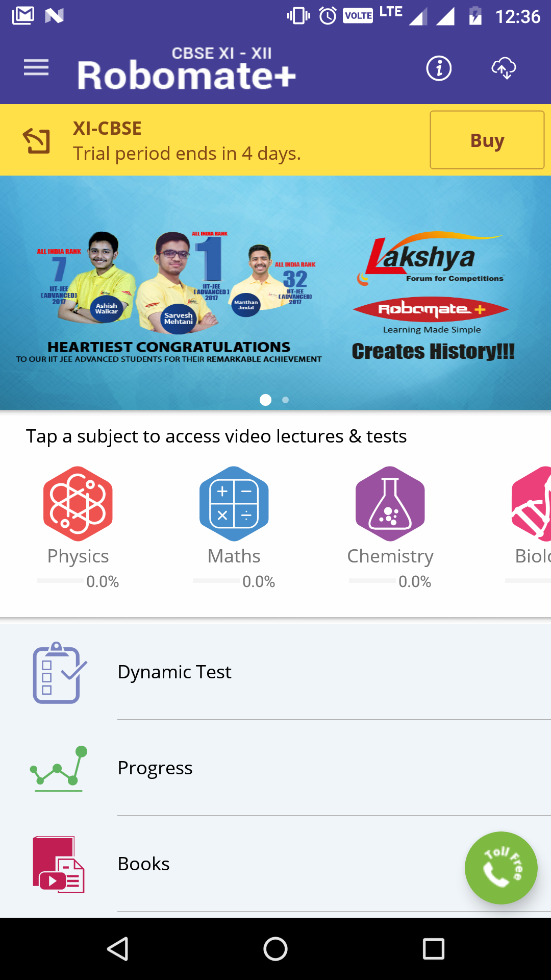Open the hamburger navigation menu
The image size is (551, 980).
pos(36,67)
